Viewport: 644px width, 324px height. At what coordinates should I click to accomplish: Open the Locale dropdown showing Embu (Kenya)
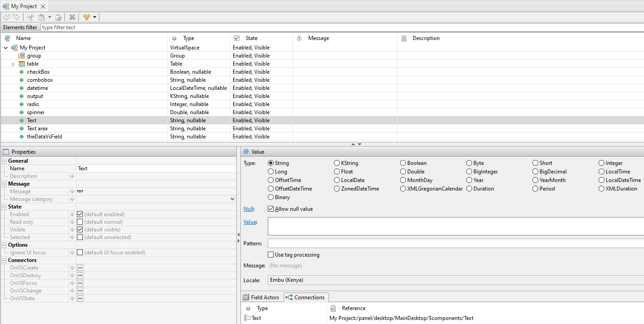456,280
